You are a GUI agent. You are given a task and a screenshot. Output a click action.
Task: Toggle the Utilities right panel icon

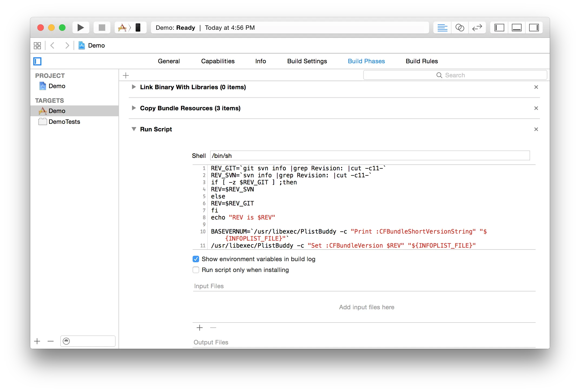click(534, 28)
